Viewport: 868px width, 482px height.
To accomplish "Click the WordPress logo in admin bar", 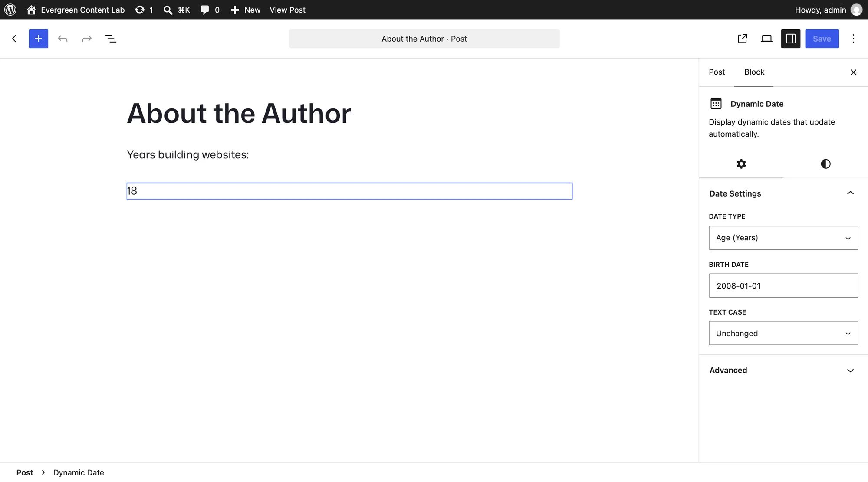I will click(10, 10).
